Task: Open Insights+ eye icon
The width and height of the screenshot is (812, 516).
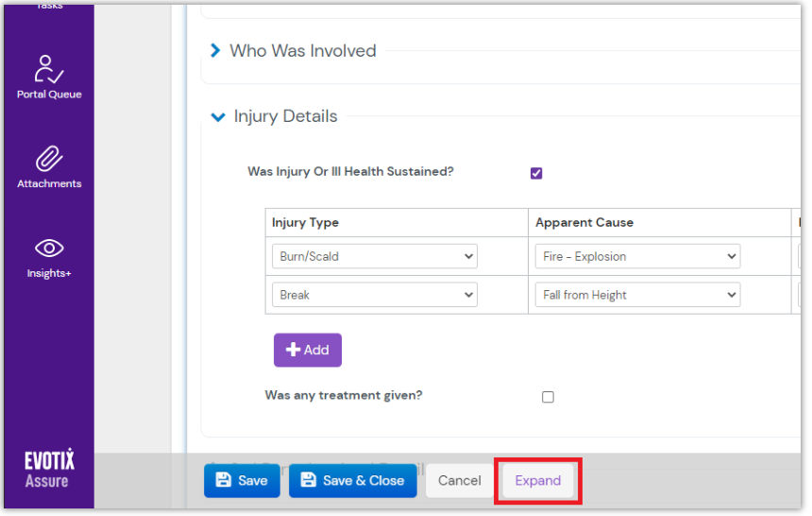Action: (x=49, y=249)
